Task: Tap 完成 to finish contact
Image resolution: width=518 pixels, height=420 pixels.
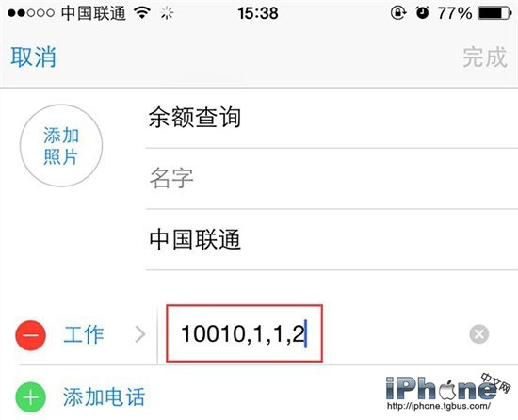Action: (x=485, y=57)
